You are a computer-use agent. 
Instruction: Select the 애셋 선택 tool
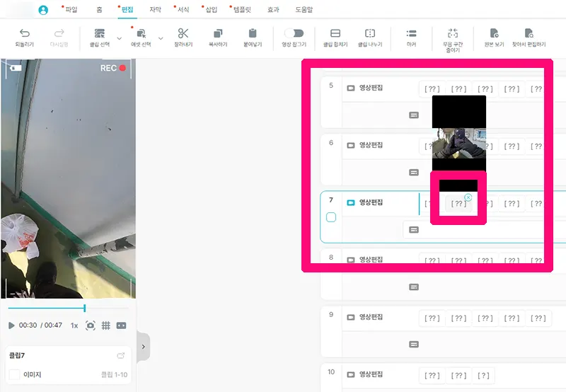point(141,38)
